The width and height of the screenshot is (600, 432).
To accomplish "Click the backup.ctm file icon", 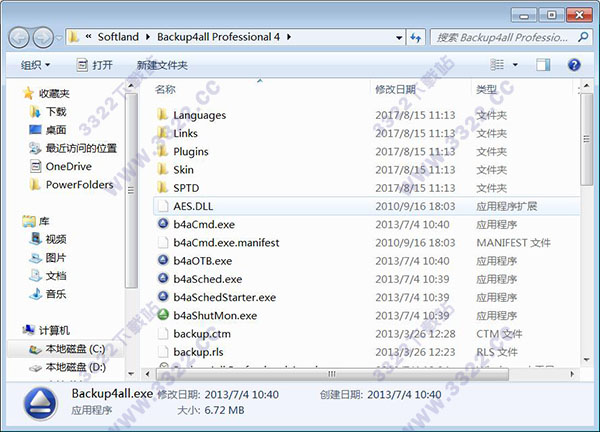I will pyautogui.click(x=163, y=333).
